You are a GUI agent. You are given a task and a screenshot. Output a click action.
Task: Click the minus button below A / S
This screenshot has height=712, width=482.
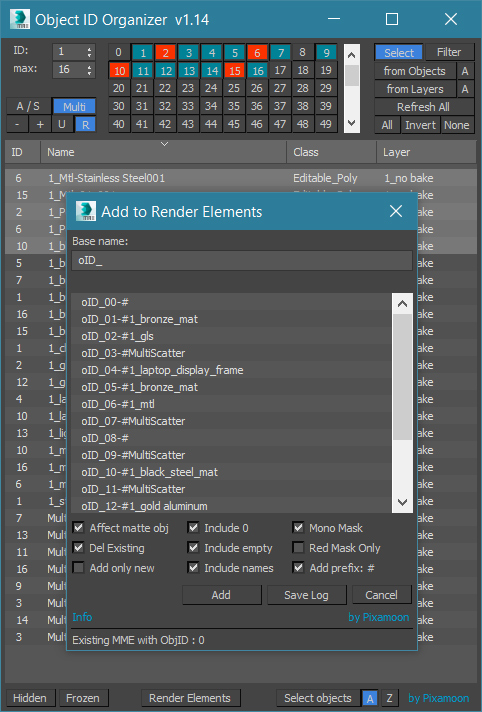tap(17, 124)
